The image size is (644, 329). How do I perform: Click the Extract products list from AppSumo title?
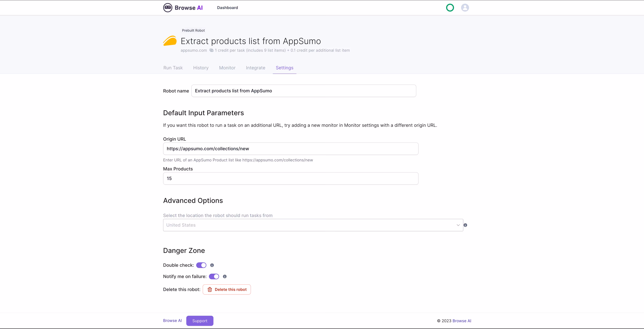(x=251, y=41)
